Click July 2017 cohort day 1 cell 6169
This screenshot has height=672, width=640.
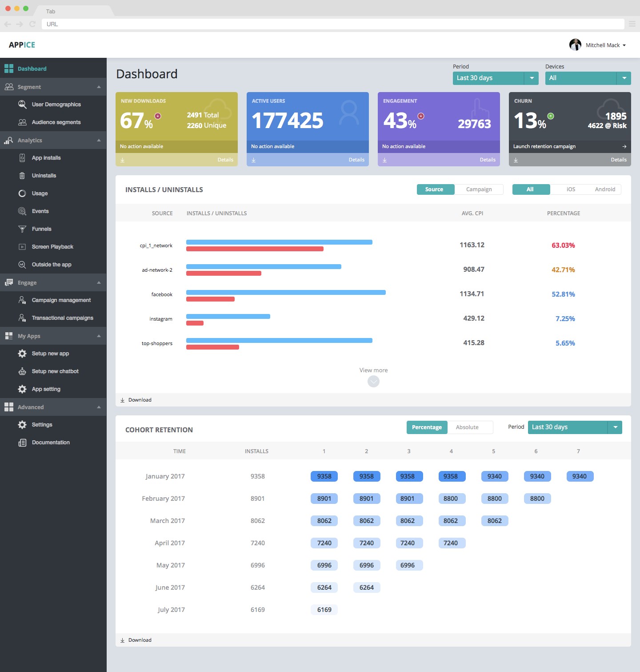click(324, 610)
